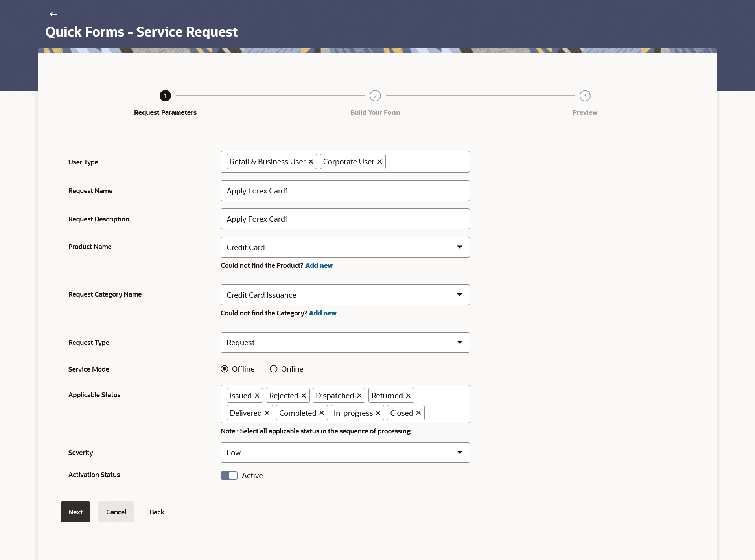Click into the Request Name field
This screenshot has height=560, width=755.
[345, 191]
